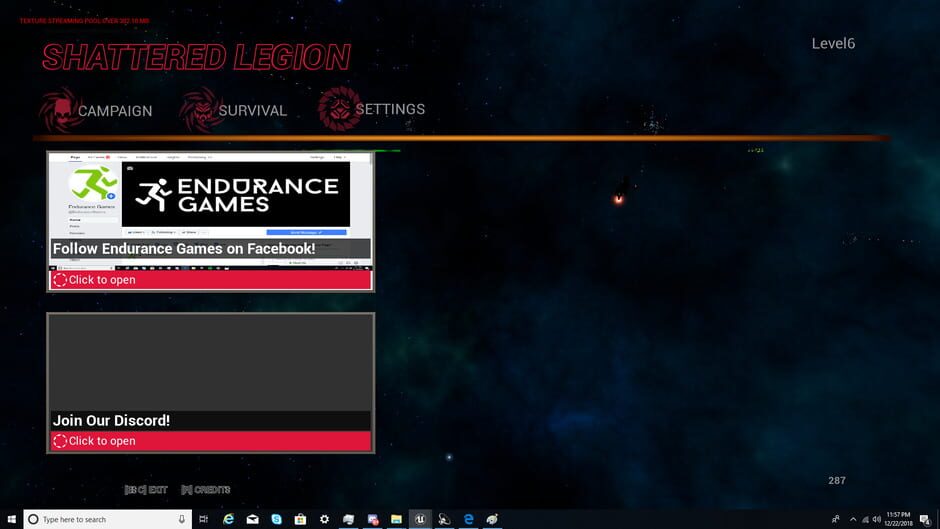Open Skype from the taskbar
This screenshot has width=940, height=529.
tap(276, 519)
